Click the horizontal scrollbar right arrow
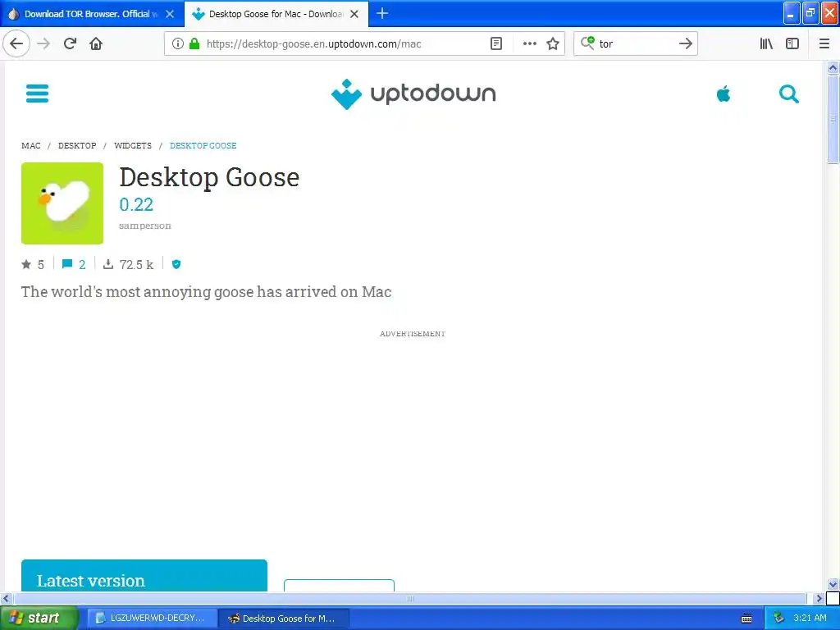Image resolution: width=840 pixels, height=630 pixels. tap(818, 598)
